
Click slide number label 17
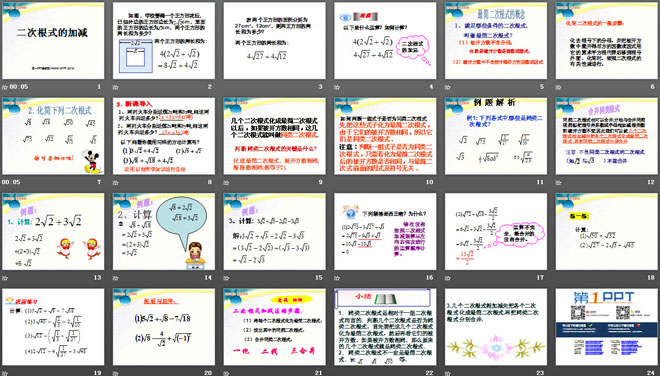pos(540,277)
